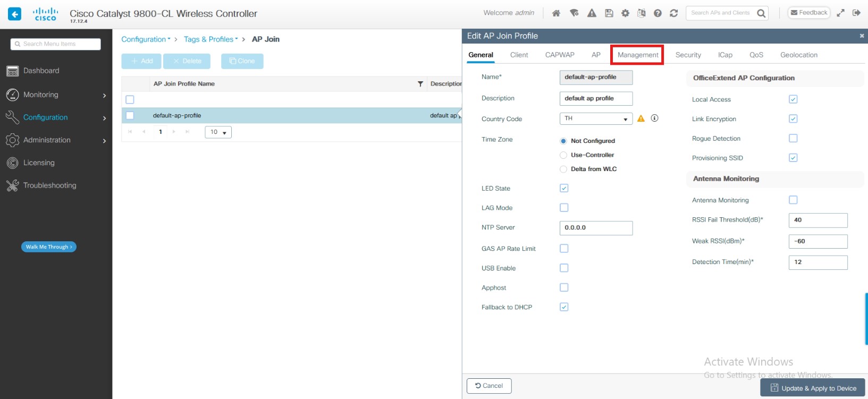Select the Use-Controller time zone option
Viewport: 868px width, 399px height.
click(x=563, y=155)
